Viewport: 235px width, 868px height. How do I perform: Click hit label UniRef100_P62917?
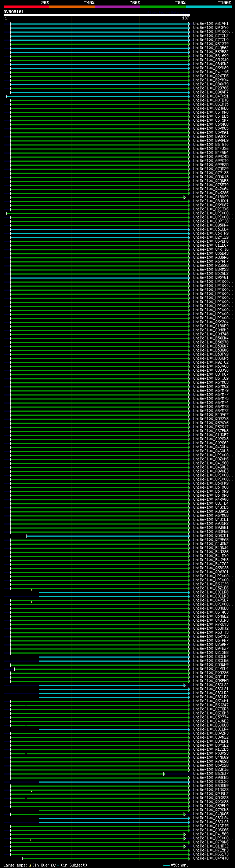tap(211, 427)
